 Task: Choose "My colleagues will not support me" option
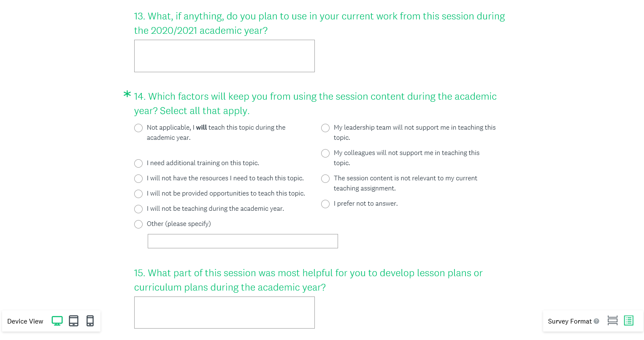pos(325,153)
